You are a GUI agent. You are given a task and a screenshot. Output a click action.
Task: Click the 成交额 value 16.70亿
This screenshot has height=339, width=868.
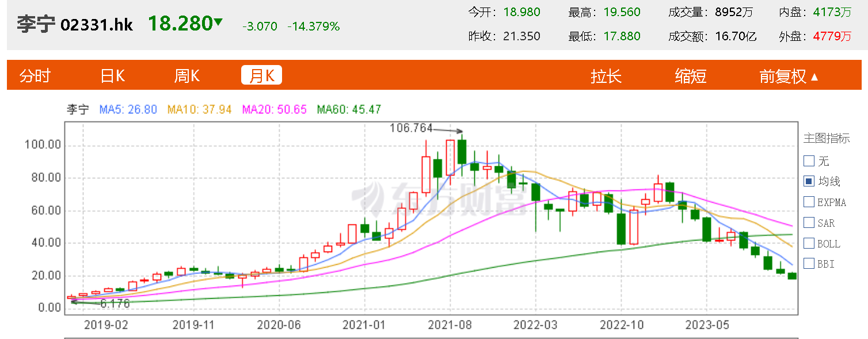[736, 36]
